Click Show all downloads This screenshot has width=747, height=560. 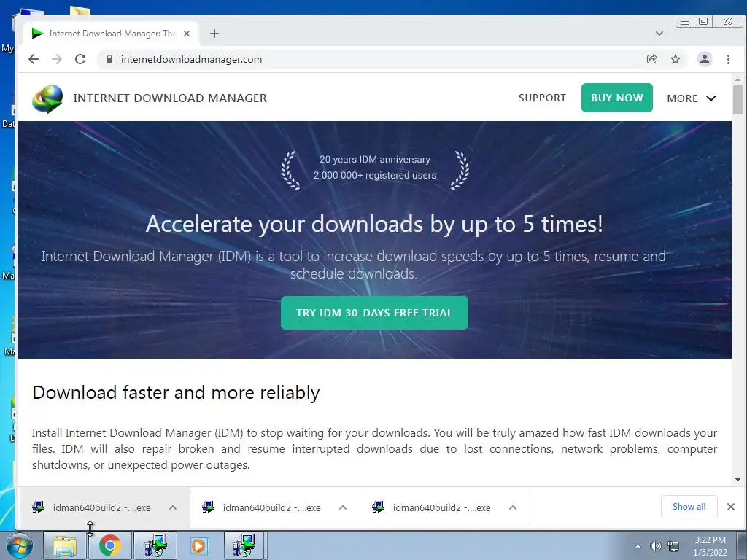click(x=689, y=507)
